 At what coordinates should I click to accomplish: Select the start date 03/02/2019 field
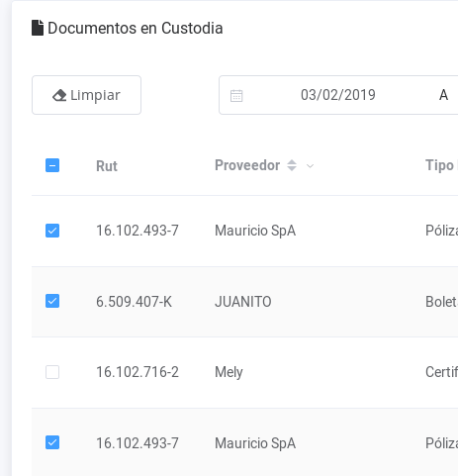point(338,95)
